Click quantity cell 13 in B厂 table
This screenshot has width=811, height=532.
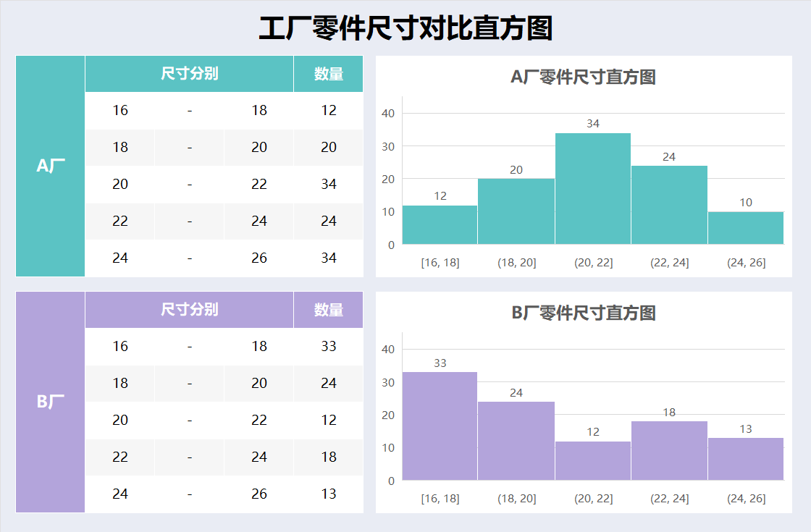[329, 494]
